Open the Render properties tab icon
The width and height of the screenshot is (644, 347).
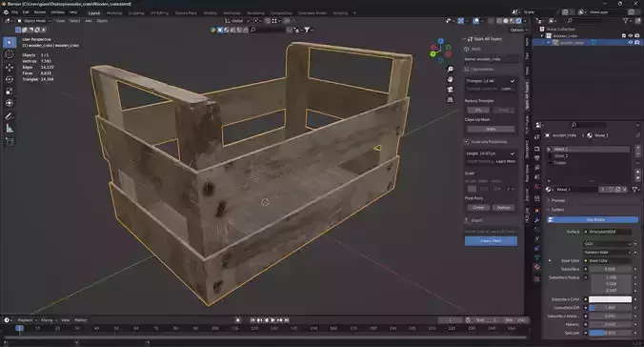[536, 149]
